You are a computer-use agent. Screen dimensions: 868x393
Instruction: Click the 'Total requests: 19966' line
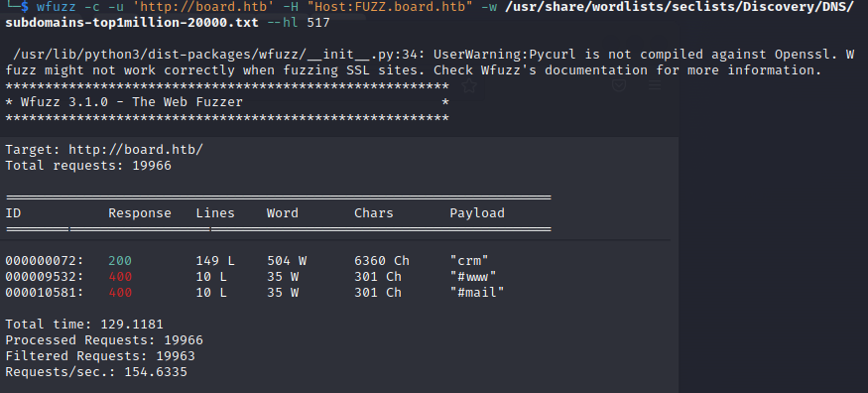pyautogui.click(x=88, y=166)
